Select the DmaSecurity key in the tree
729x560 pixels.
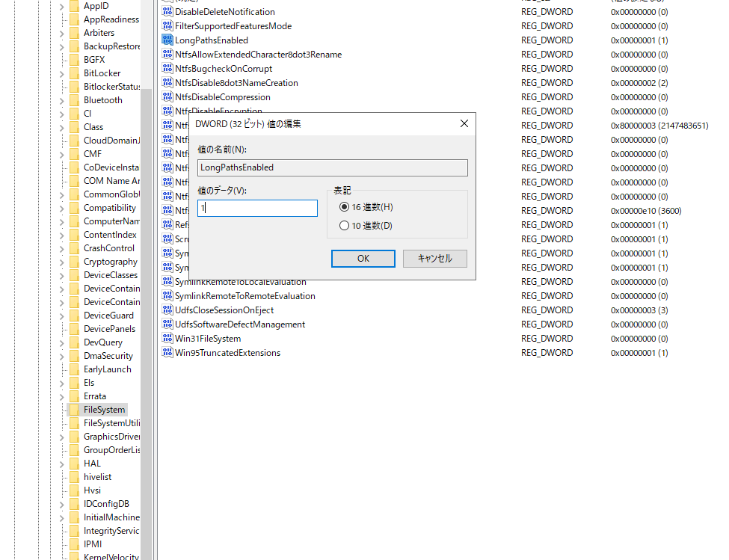click(108, 356)
